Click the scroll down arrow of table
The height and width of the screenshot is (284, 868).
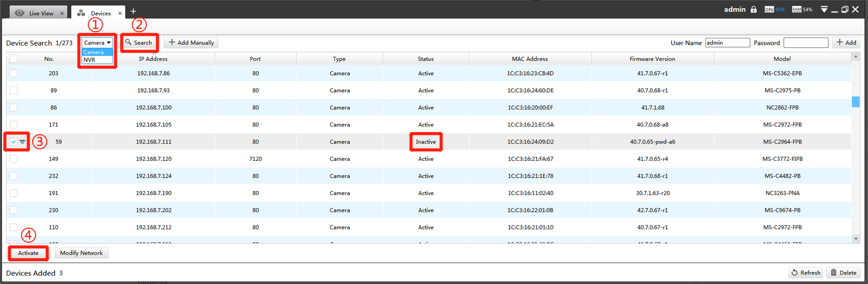point(856,239)
